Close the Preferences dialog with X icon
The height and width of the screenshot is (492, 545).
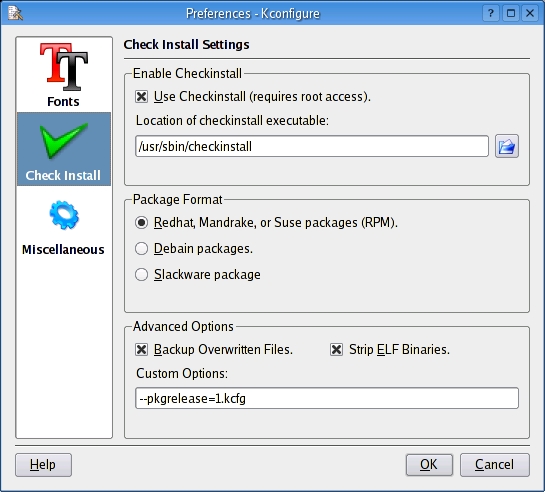[x=530, y=13]
